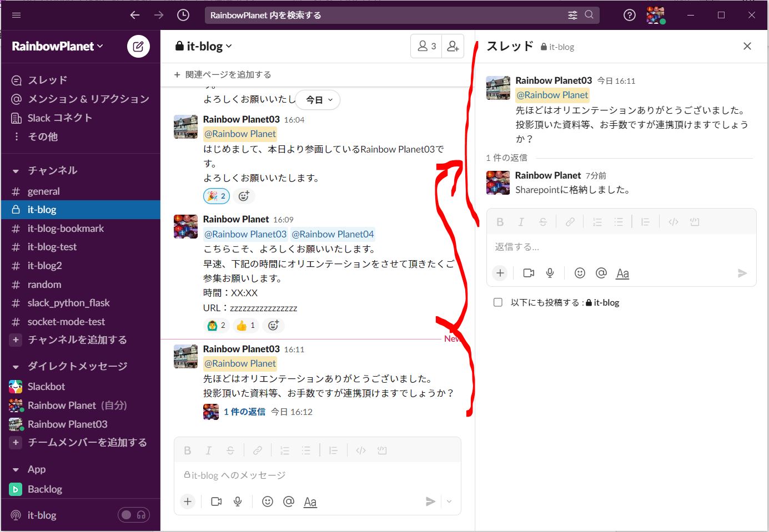
Task: Record video clip in thread reply
Action: tap(529, 273)
